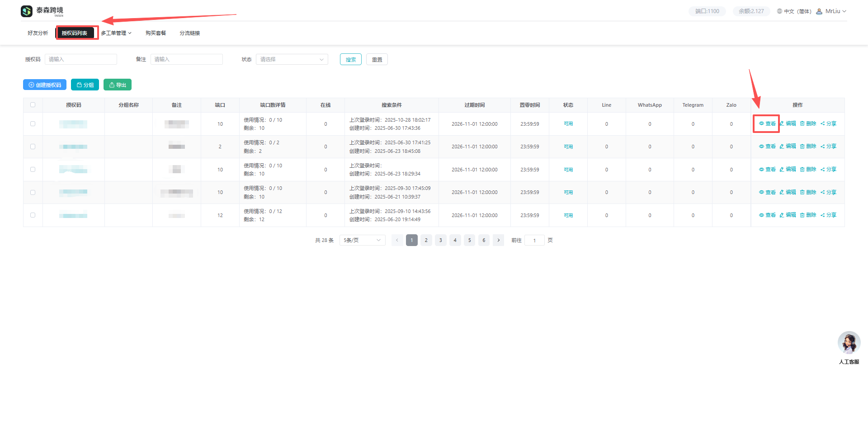Open the 购买套餐 menu item
This screenshot has width=868, height=431.
coord(156,33)
